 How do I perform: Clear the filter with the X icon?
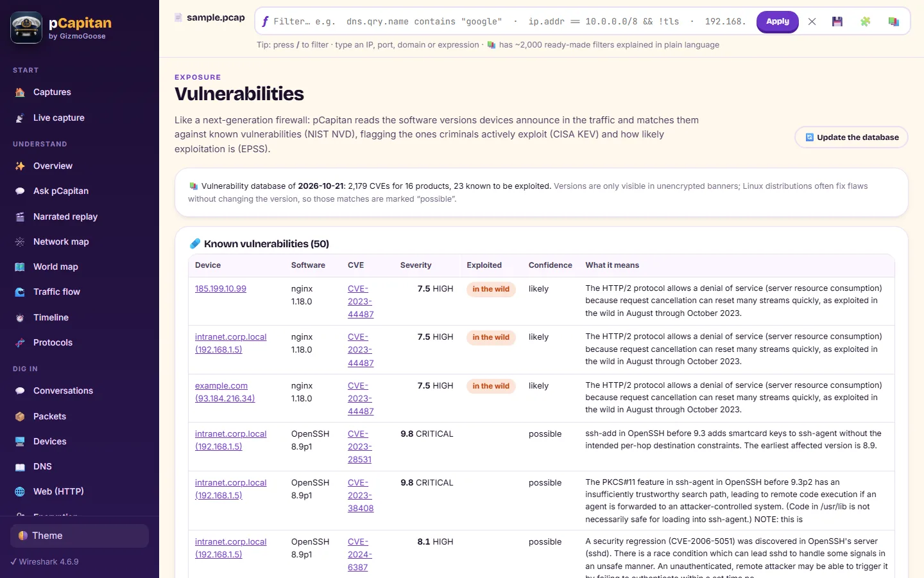click(812, 22)
